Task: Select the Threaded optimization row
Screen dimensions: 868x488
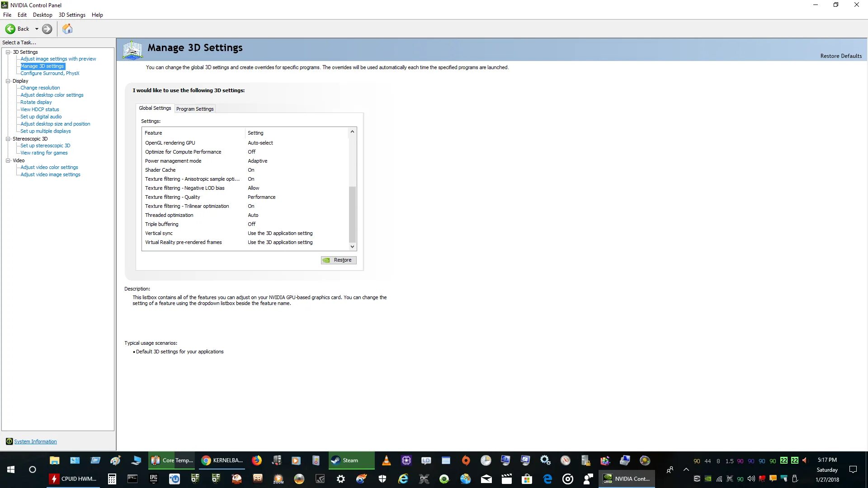Action: coord(245,215)
